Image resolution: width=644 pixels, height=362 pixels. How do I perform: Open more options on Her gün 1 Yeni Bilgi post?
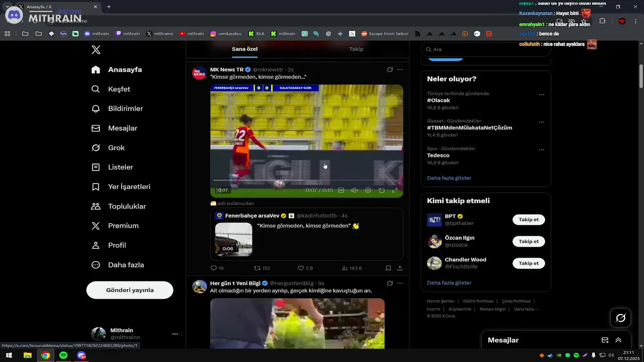pos(400,283)
